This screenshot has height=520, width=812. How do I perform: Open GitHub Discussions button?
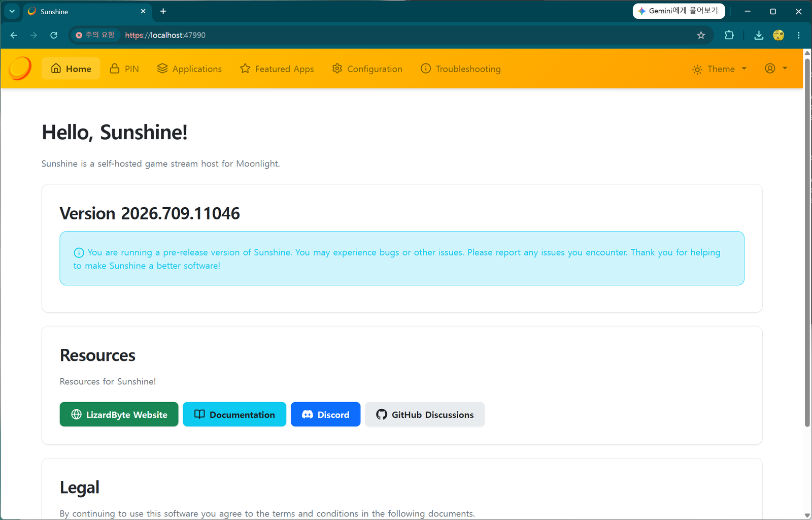click(425, 414)
